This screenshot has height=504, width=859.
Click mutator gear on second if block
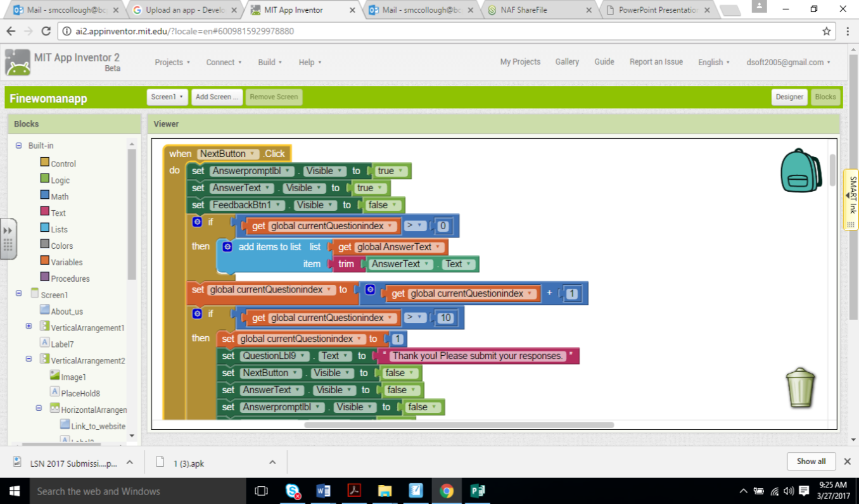[197, 314]
